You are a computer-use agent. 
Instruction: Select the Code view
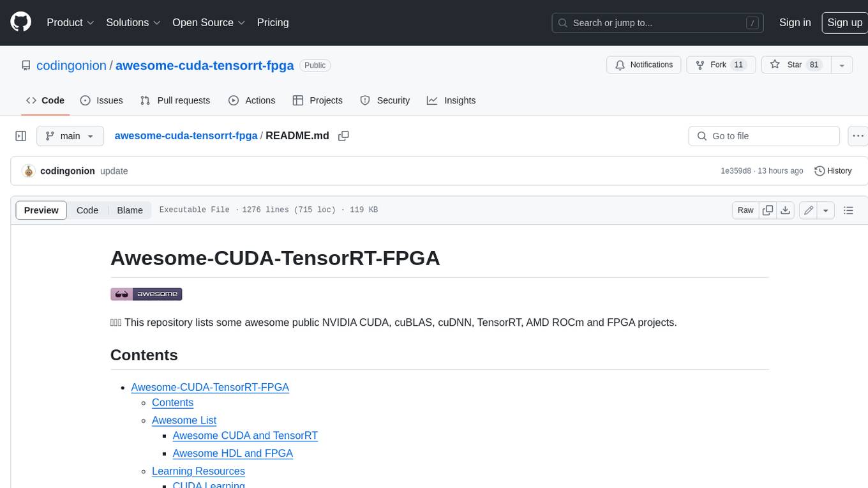pos(87,210)
